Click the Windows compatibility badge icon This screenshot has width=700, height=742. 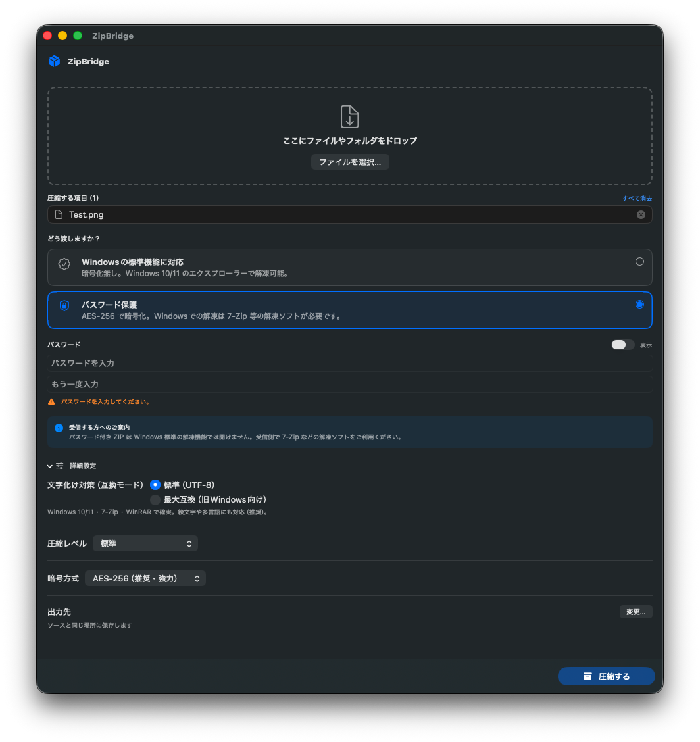pos(64,264)
